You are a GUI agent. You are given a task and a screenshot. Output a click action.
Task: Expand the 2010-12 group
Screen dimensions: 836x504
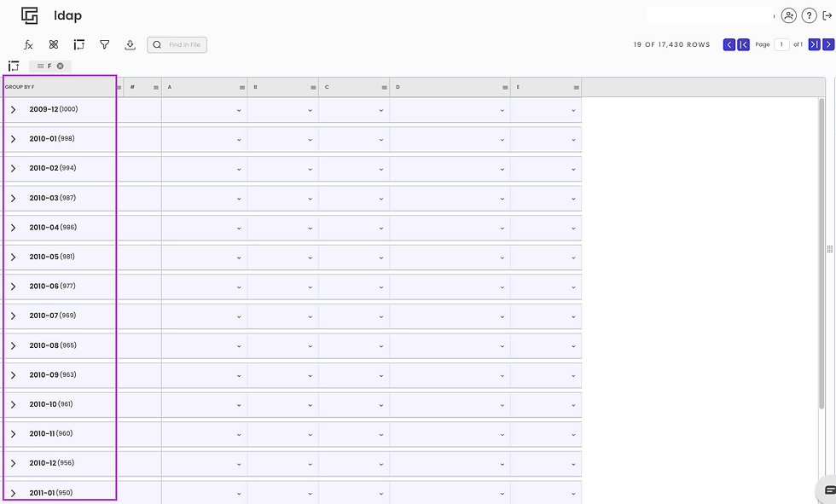(x=14, y=464)
